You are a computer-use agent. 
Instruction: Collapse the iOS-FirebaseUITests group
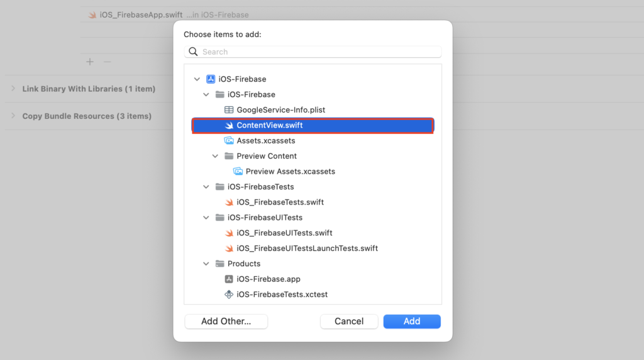pyautogui.click(x=206, y=218)
